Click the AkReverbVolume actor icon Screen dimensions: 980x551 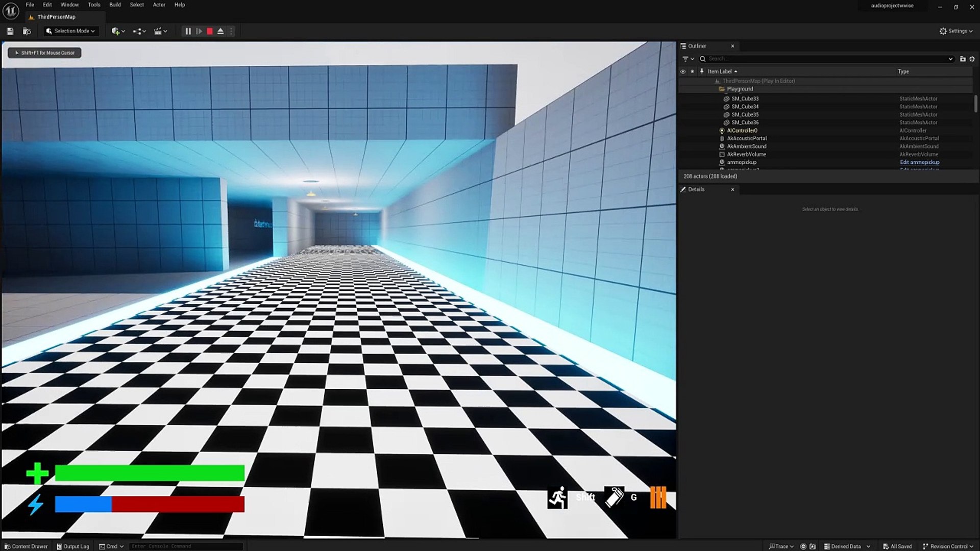(x=722, y=155)
